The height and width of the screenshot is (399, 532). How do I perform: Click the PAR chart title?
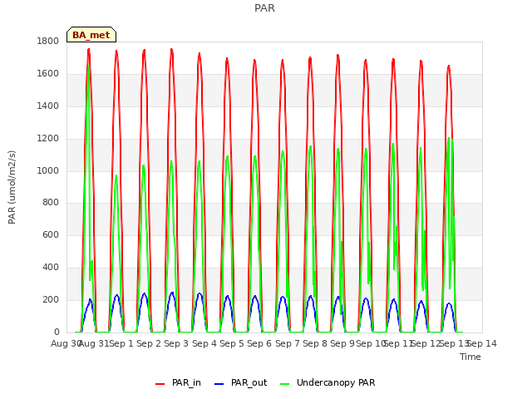point(264,7)
